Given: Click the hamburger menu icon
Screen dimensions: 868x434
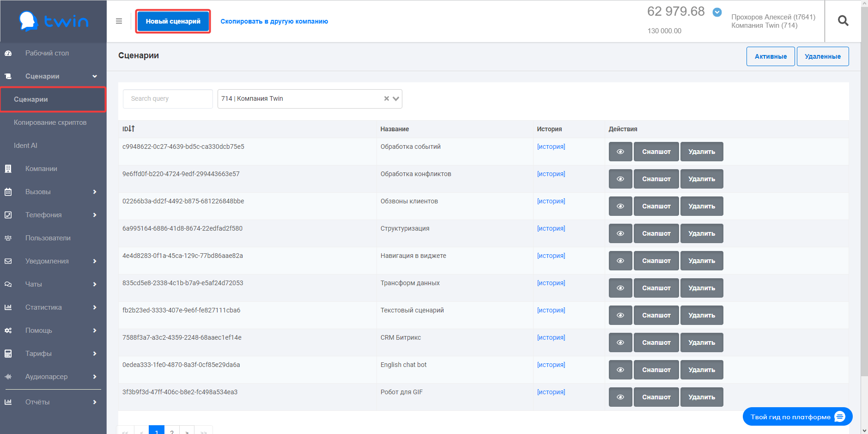Looking at the screenshot, I should [119, 21].
